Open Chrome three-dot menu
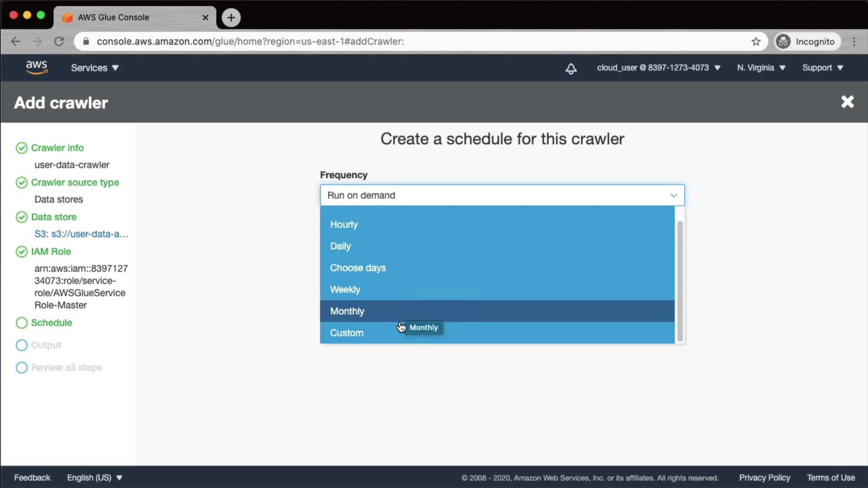 [x=854, y=42]
